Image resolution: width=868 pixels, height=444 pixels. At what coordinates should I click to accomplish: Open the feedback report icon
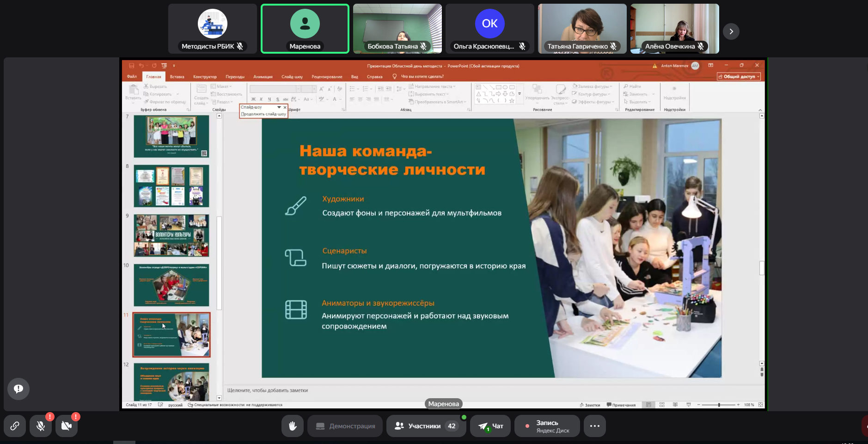click(x=18, y=389)
